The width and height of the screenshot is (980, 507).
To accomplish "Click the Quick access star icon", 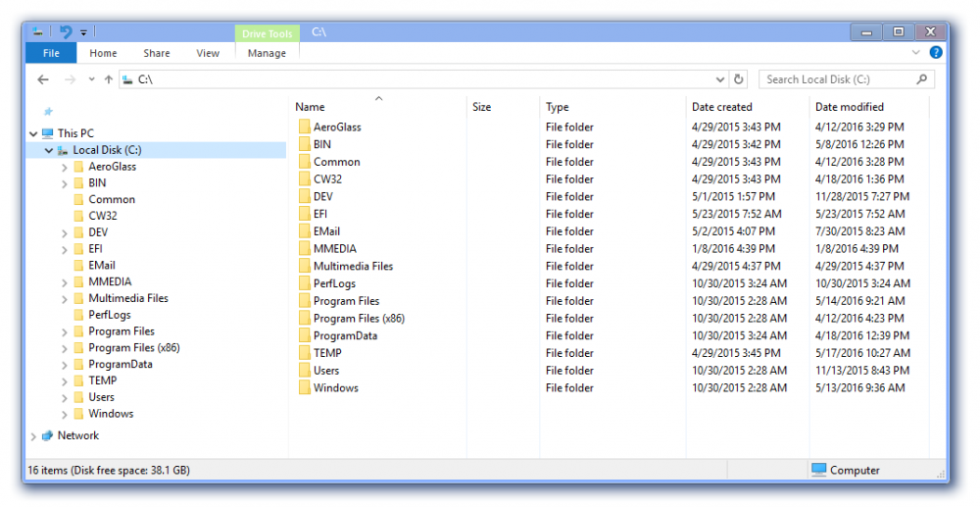I will 48,112.
